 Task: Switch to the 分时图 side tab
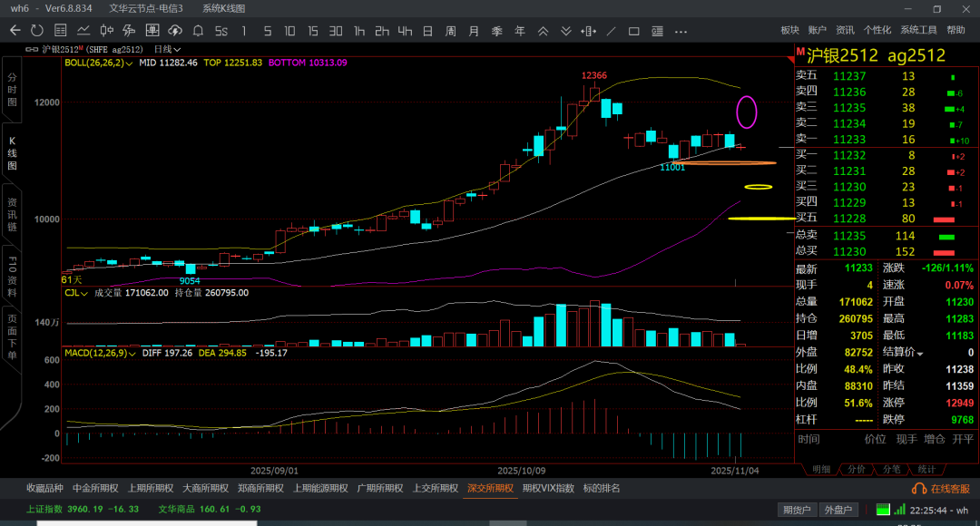click(12, 90)
